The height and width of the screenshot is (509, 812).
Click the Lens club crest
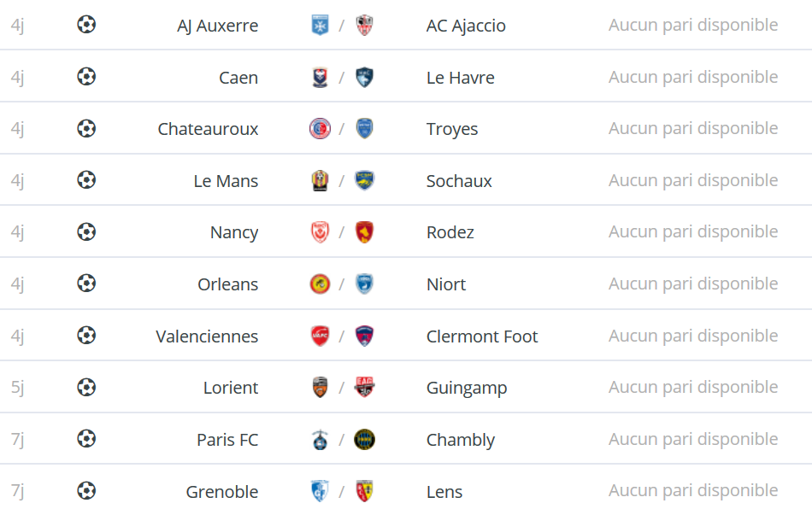click(x=365, y=491)
